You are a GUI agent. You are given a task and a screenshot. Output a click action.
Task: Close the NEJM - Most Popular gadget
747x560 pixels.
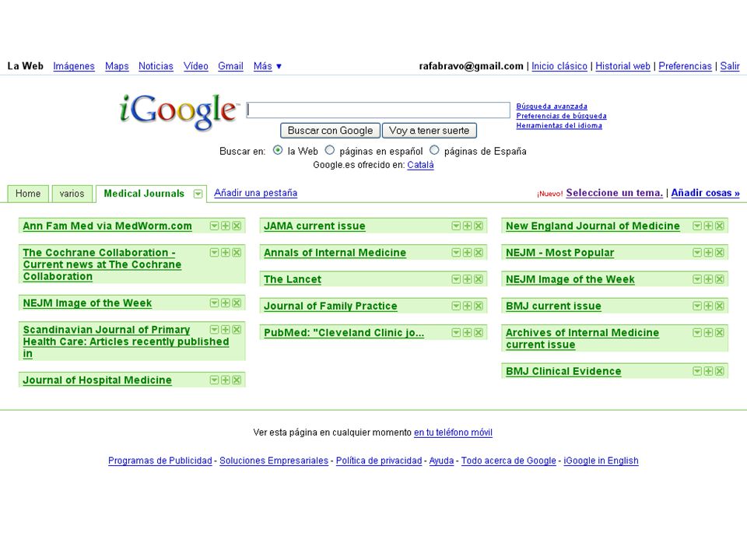[719, 252]
